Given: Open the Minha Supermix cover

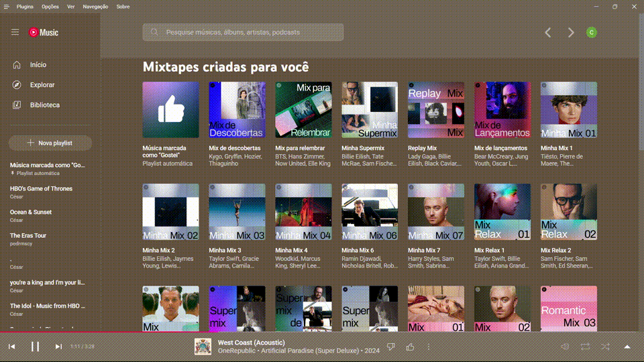Looking at the screenshot, I should pos(370,109).
